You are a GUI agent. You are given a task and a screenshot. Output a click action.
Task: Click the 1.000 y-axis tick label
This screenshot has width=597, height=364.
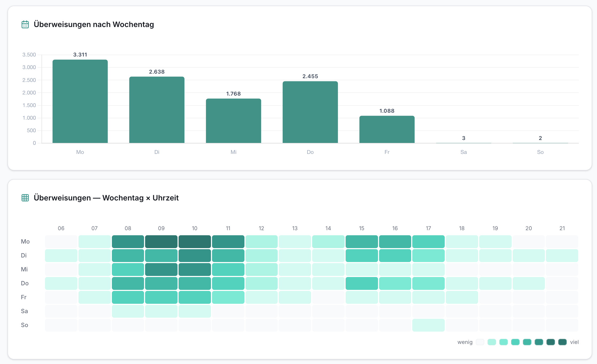29,118
